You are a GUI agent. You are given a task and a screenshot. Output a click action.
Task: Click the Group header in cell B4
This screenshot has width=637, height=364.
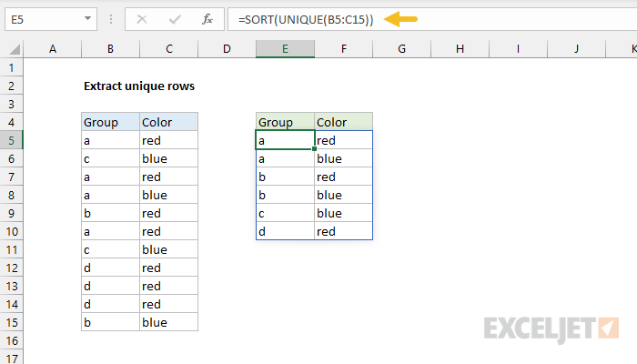tap(110, 122)
